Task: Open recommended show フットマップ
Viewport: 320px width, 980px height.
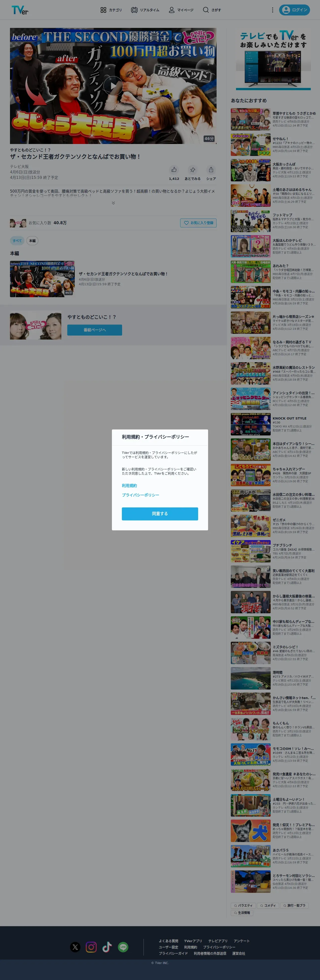Action: click(273, 221)
